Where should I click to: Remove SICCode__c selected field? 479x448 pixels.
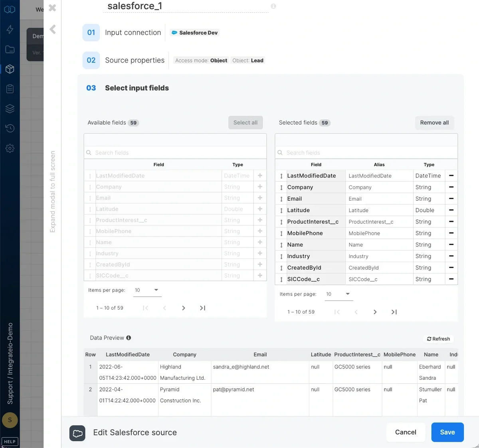coord(451,279)
